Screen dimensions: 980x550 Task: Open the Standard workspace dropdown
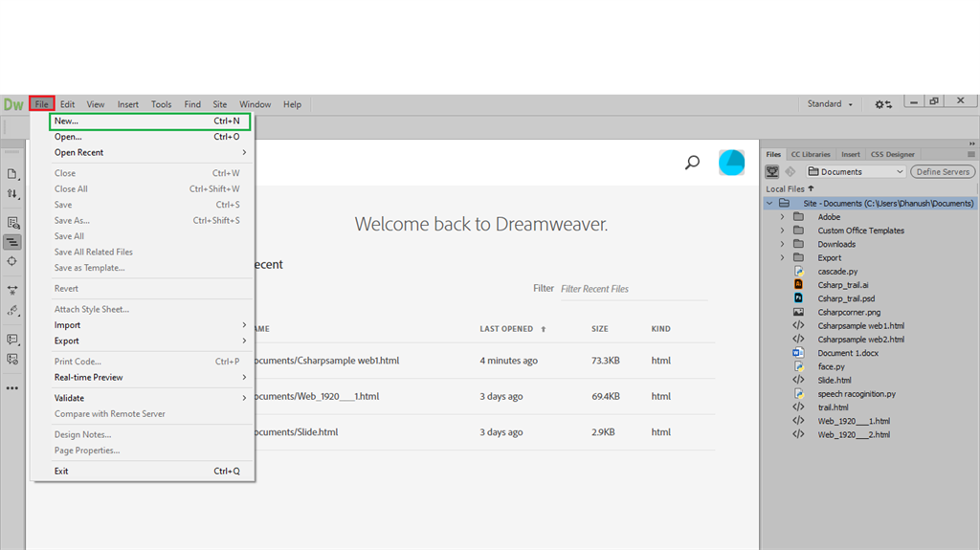pyautogui.click(x=830, y=103)
